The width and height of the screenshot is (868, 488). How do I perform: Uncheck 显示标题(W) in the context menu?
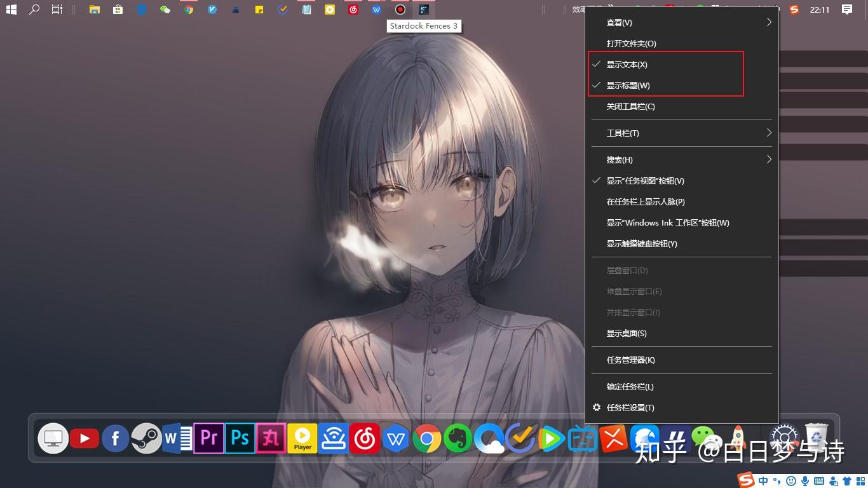[681, 85]
